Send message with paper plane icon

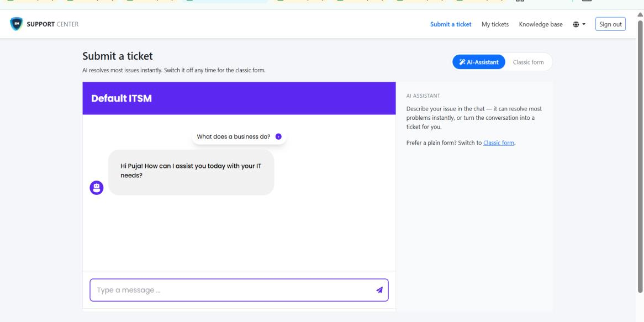(379, 290)
